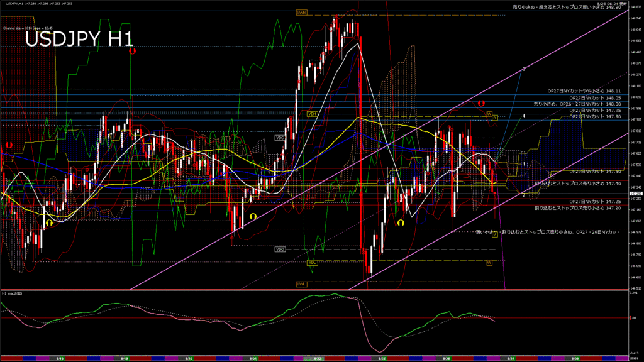Click the current price tag 147.293
This screenshot has width=644, height=362.
tap(635, 194)
